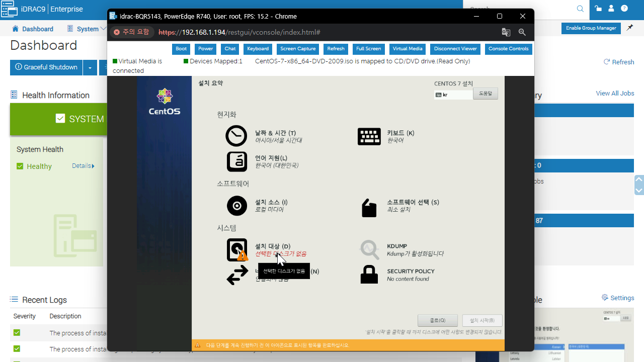
Task: Open the Dashboard tab in iDRAC
Action: pyautogui.click(x=33, y=29)
